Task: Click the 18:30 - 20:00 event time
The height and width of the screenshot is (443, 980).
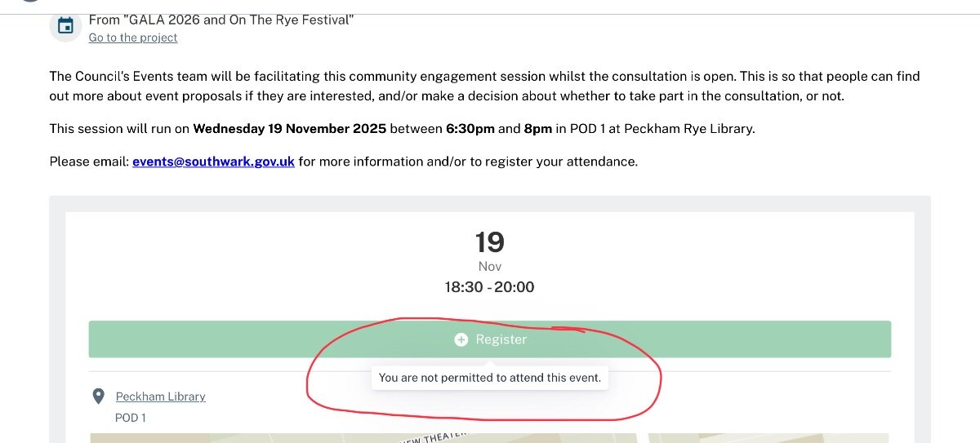Action: 490,286
